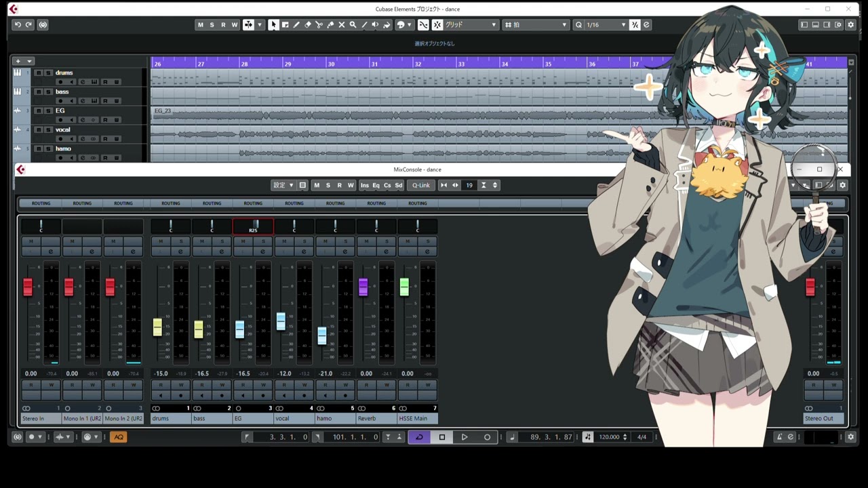Select the Glue tool

coord(330,25)
